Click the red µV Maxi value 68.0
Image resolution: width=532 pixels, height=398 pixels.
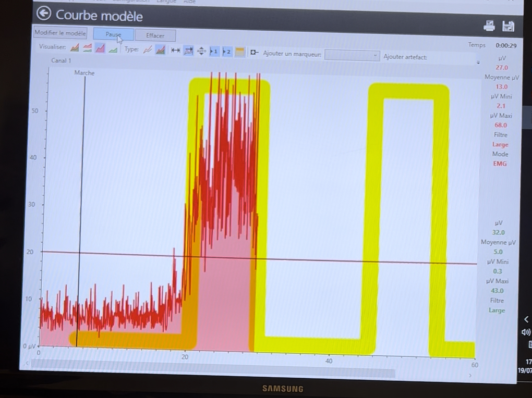[501, 125]
